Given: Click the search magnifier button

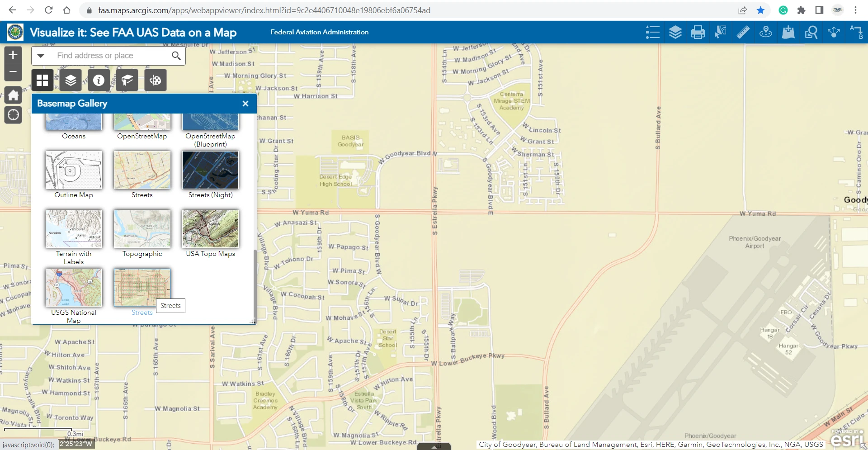Looking at the screenshot, I should [176, 56].
